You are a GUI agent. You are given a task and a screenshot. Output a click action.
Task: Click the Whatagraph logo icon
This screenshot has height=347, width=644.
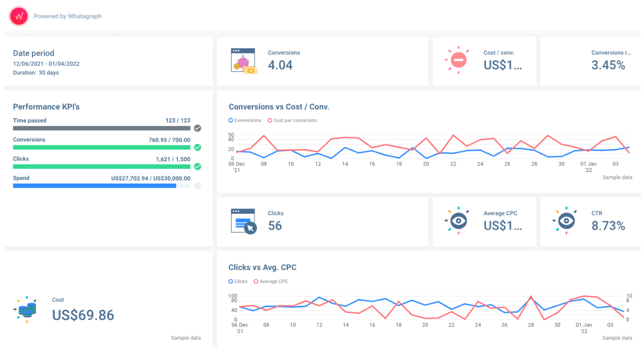pyautogui.click(x=18, y=16)
